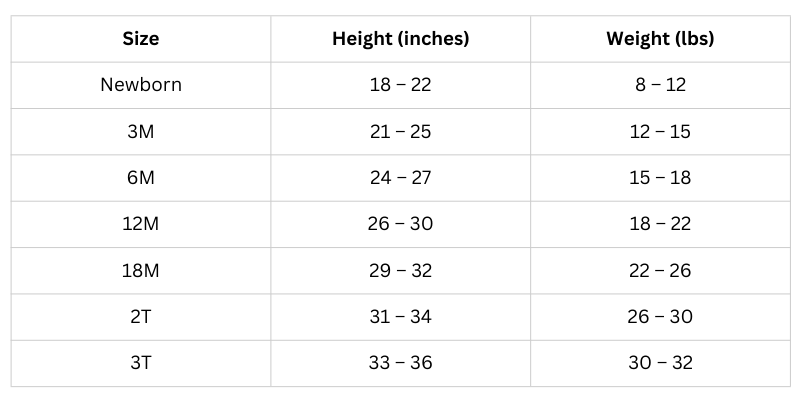The width and height of the screenshot is (800, 400).
Task: Click the Size column header
Action: (141, 40)
